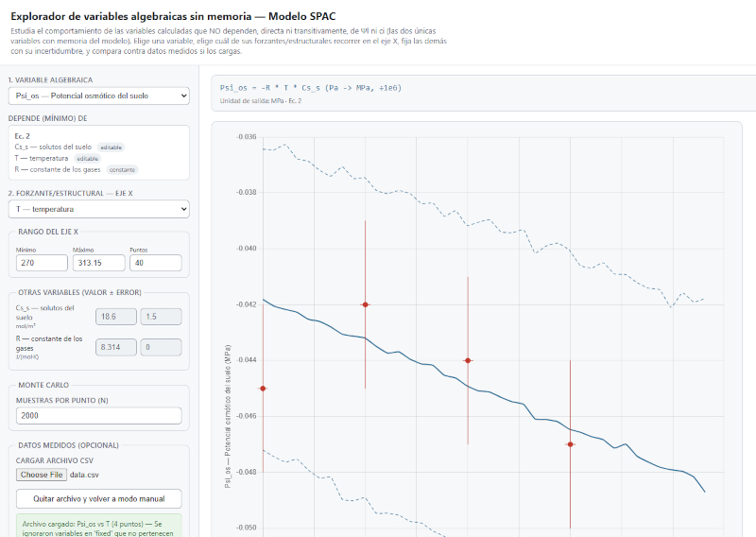Click the Cs_s value field 18.6

pos(116,317)
